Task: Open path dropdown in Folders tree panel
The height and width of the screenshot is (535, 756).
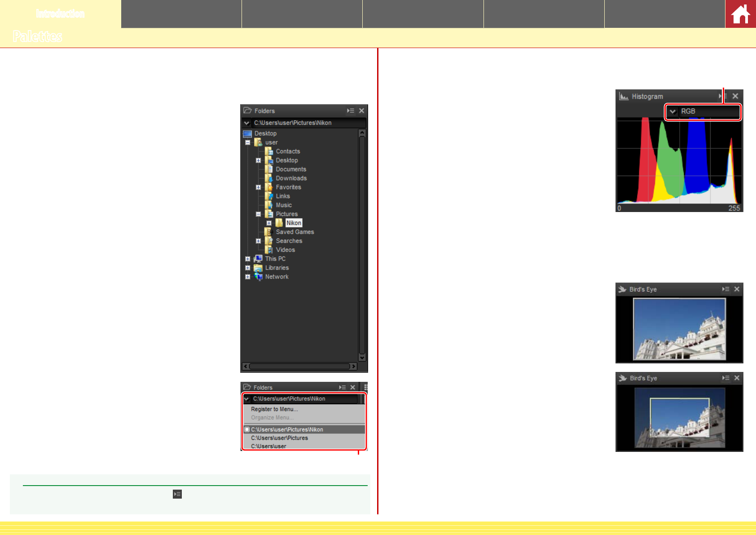Action: point(246,123)
